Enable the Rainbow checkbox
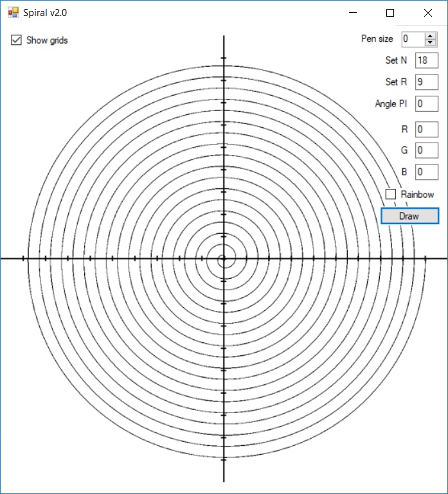 pyautogui.click(x=391, y=194)
